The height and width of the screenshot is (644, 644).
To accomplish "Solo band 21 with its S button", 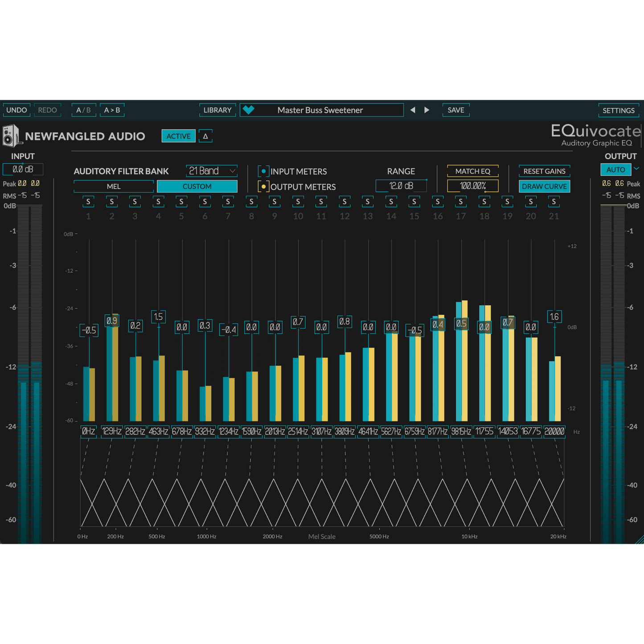I will pyautogui.click(x=554, y=202).
